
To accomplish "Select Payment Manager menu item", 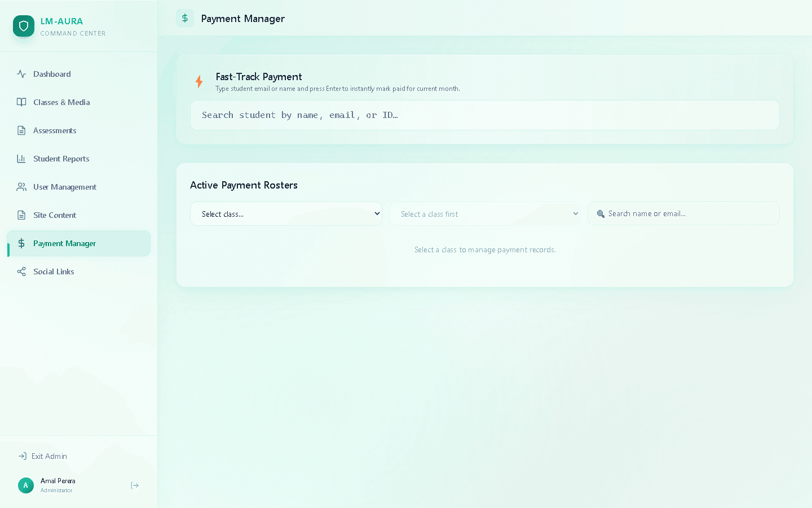I will click(x=79, y=243).
